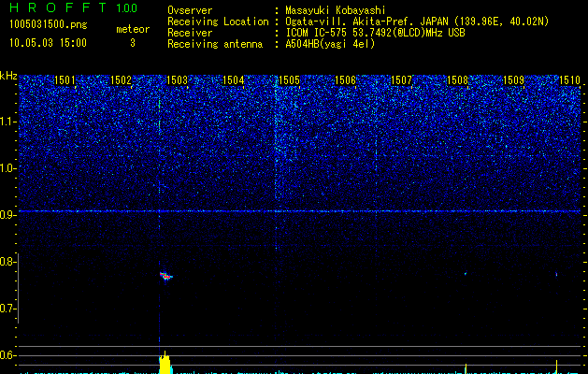This screenshot has width=588, height=374.
Task: Click the A504HB(yagi 4el) text
Action: 330,44
